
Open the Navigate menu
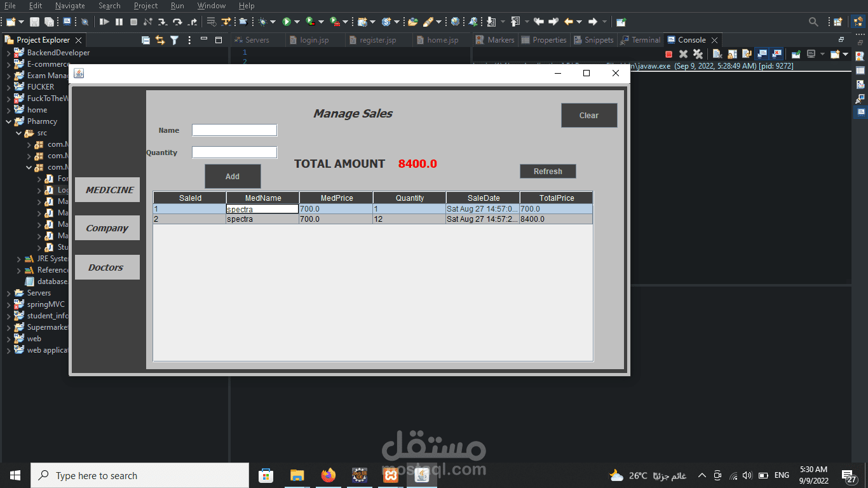pyautogui.click(x=70, y=6)
